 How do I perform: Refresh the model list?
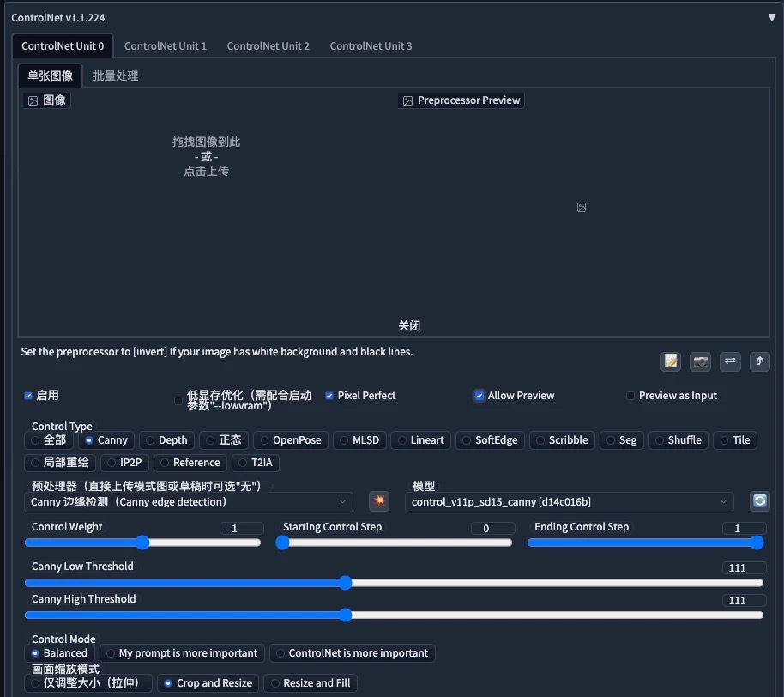[760, 500]
